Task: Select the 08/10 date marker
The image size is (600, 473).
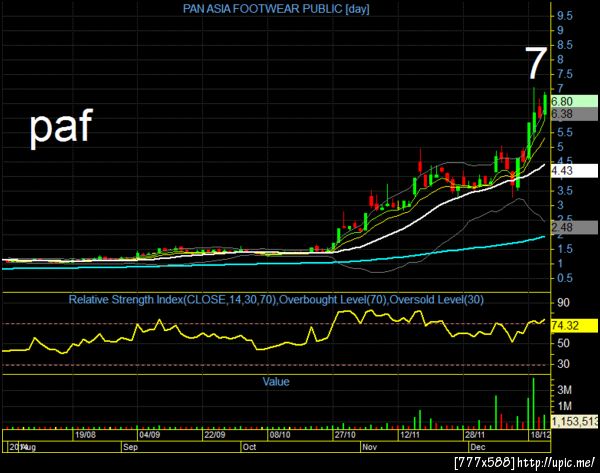Action: (280, 435)
